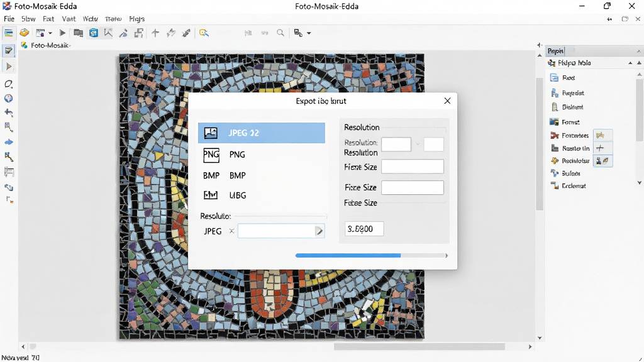Image resolution: width=644 pixels, height=362 pixels.
Task: Click the plus button beside Rasda tin
Action: (x=603, y=148)
